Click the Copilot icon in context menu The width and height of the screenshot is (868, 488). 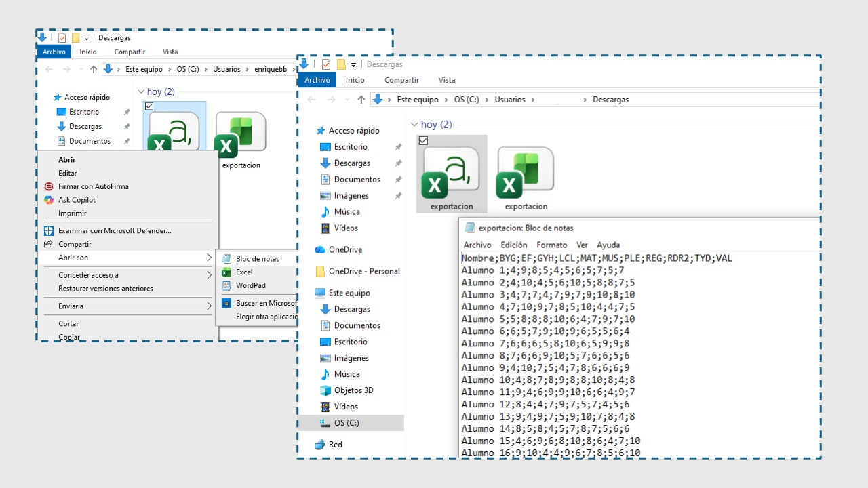(48, 200)
